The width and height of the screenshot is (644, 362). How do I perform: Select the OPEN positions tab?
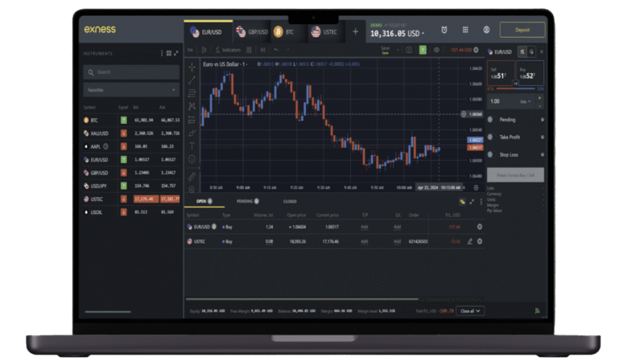pos(204,201)
